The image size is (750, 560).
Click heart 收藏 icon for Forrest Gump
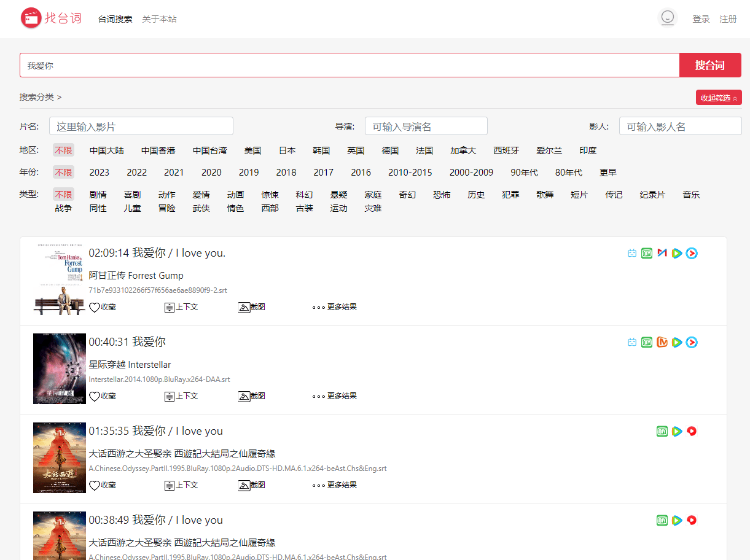(x=95, y=308)
